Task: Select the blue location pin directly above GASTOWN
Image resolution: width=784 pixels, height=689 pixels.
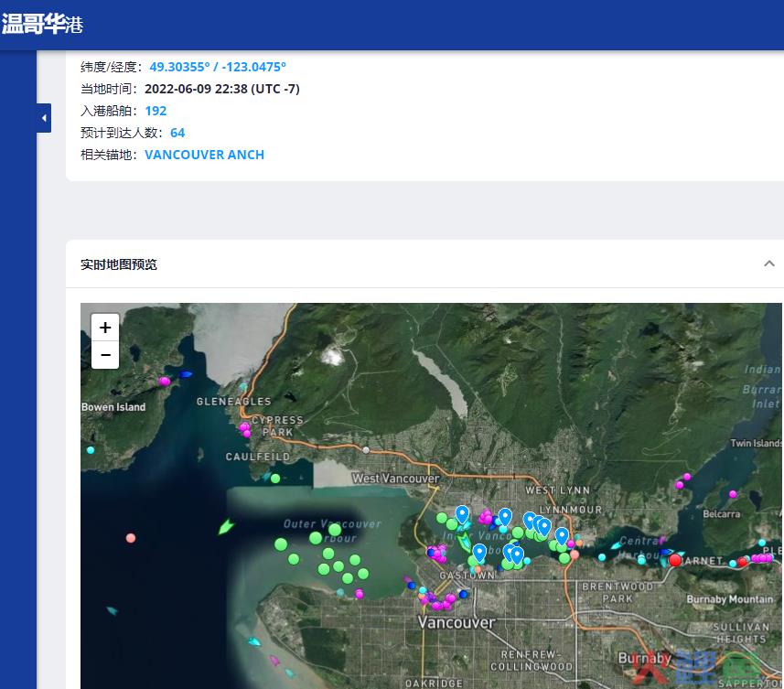Action: click(479, 553)
